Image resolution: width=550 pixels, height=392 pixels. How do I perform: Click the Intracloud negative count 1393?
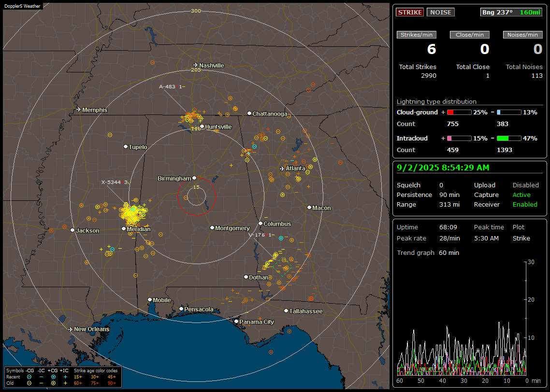click(505, 150)
